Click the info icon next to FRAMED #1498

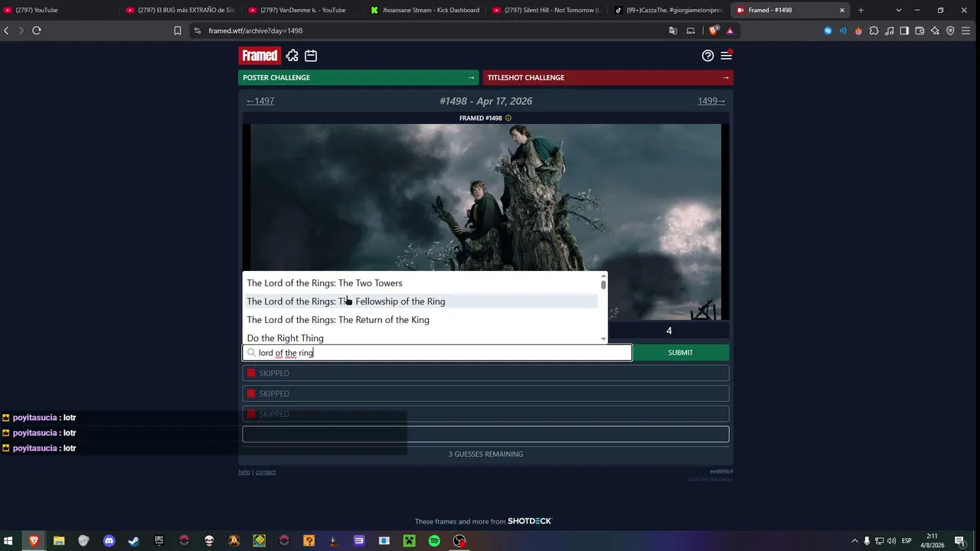point(508,118)
